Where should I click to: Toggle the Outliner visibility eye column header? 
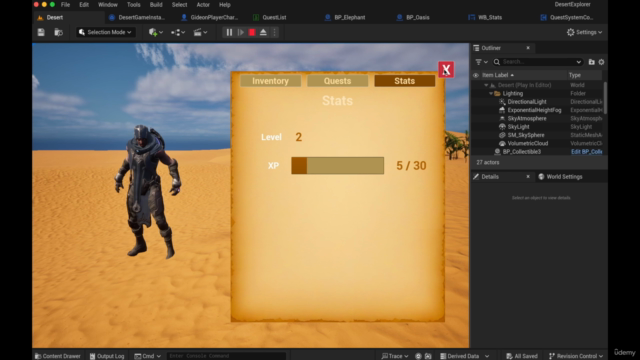click(476, 75)
